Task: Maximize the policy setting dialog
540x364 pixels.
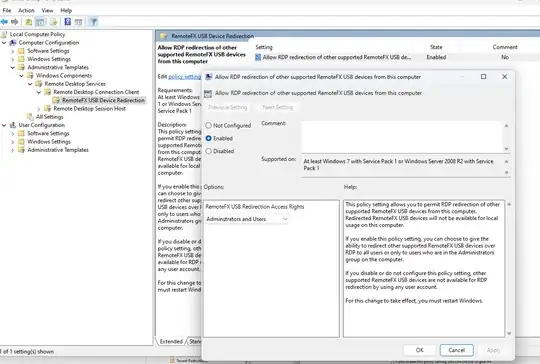Action: [484, 76]
